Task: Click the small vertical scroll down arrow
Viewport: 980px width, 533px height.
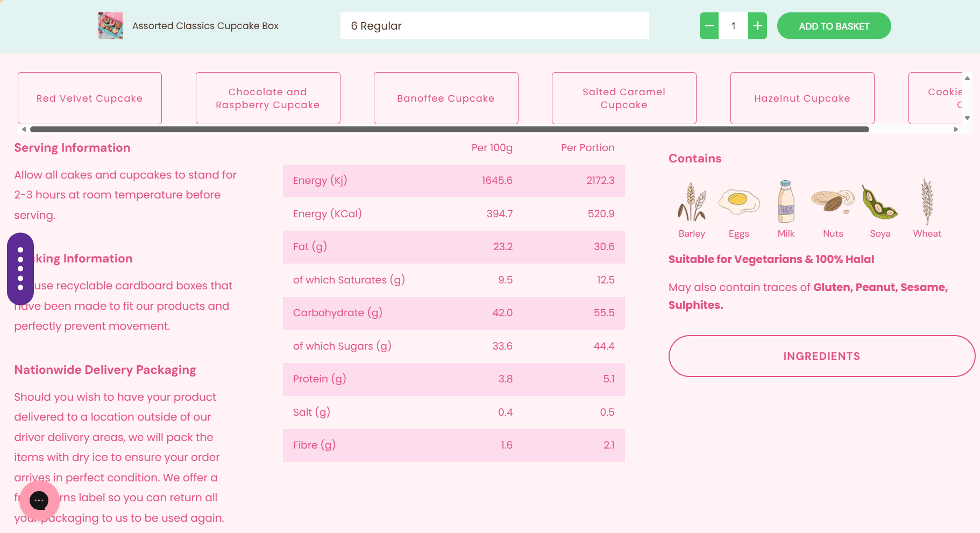Action: 967,118
